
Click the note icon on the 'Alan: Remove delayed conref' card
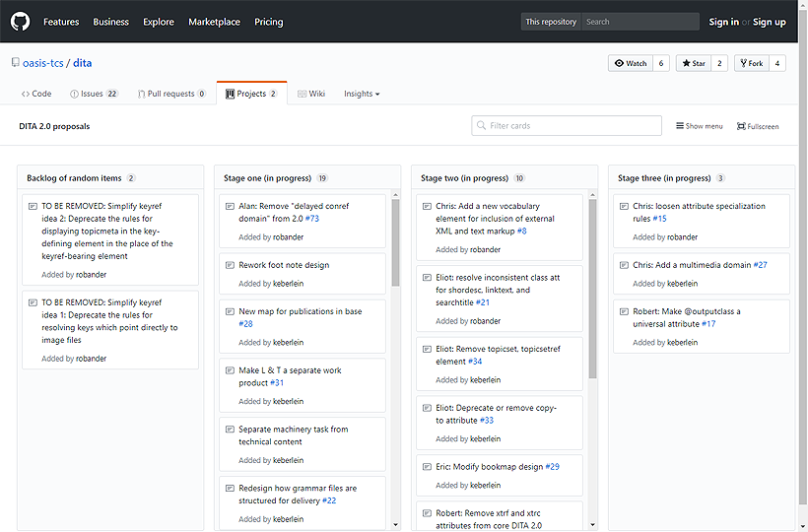[x=230, y=206]
